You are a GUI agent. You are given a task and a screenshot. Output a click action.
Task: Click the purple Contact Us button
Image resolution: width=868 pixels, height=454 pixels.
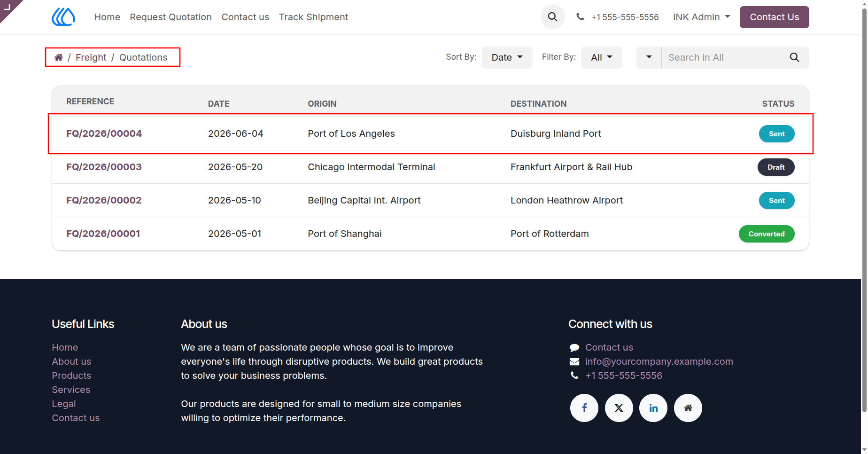tap(774, 17)
